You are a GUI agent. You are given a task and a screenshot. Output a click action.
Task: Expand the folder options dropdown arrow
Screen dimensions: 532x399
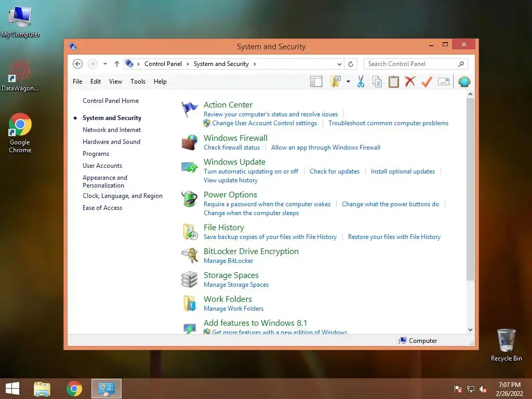[349, 82]
